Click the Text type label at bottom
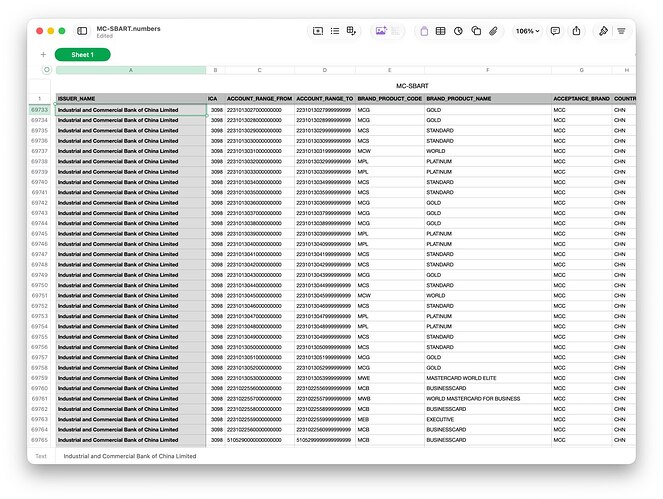Screen dimensions: 663x499 click(41, 456)
